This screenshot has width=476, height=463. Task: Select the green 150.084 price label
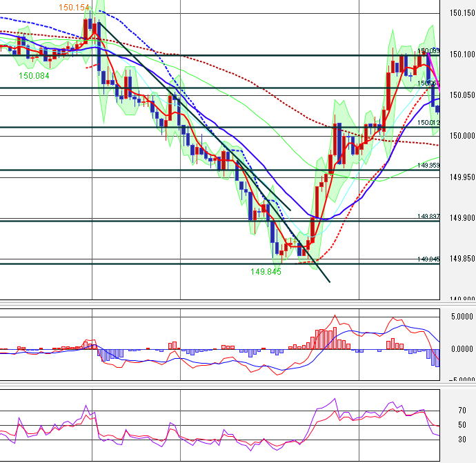click(34, 76)
